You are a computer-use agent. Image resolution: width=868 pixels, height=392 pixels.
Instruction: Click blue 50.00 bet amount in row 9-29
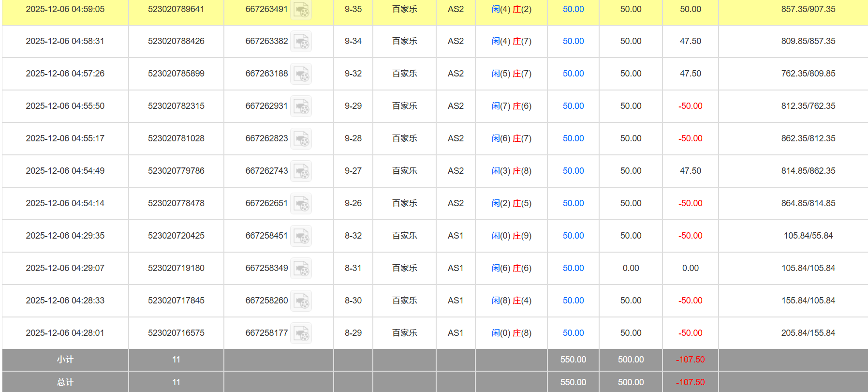[x=573, y=106]
